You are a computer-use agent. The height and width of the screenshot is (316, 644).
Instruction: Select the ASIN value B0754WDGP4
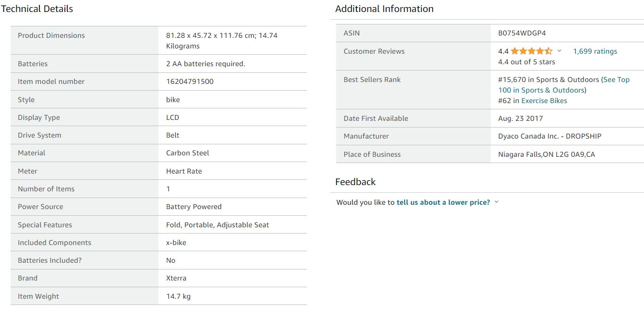pyautogui.click(x=522, y=33)
